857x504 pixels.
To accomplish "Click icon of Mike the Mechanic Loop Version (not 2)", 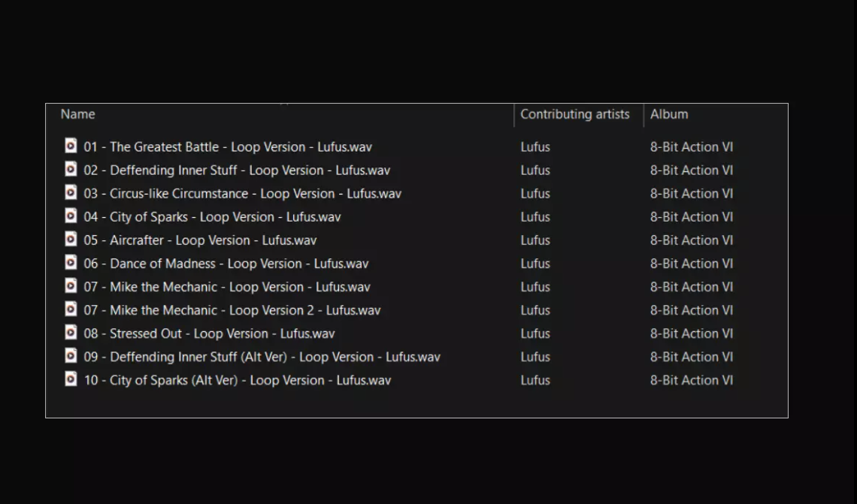I will click(x=71, y=286).
